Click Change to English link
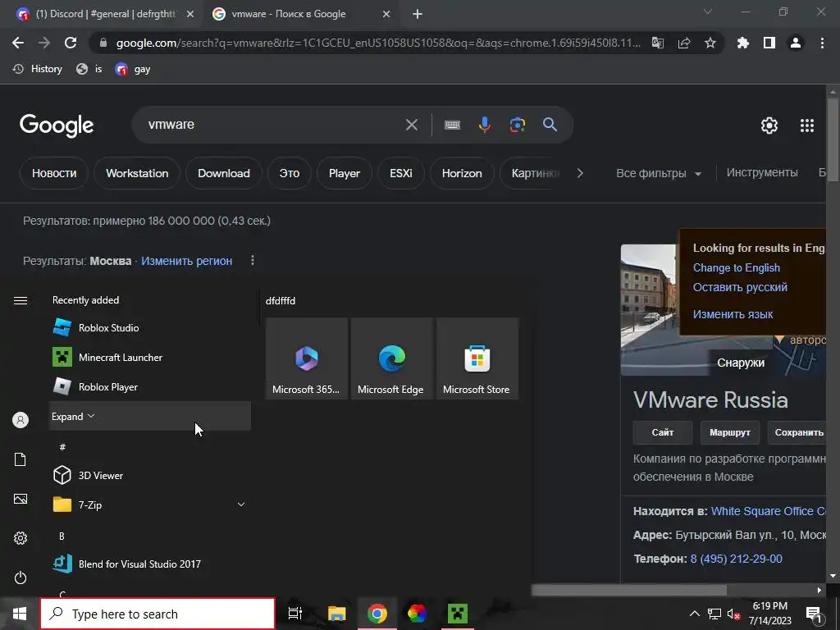 [x=737, y=268]
